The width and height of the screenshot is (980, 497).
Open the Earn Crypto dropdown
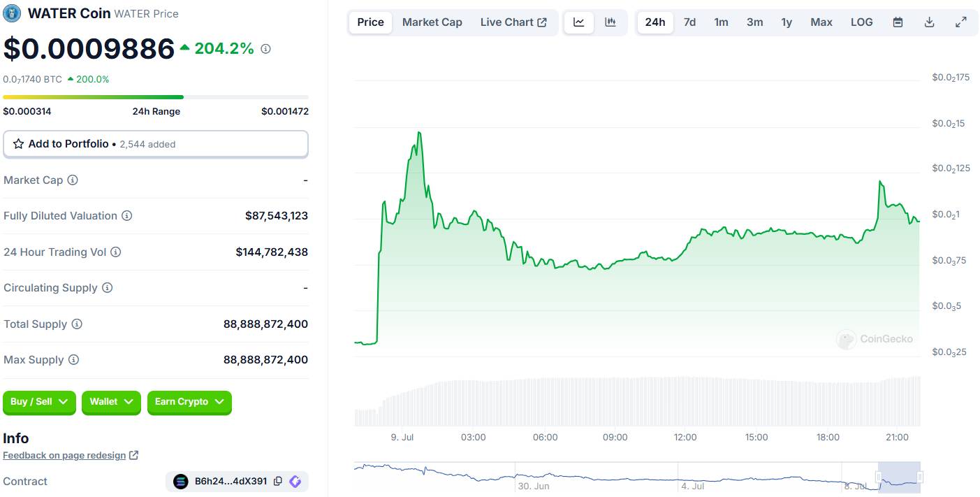(189, 402)
